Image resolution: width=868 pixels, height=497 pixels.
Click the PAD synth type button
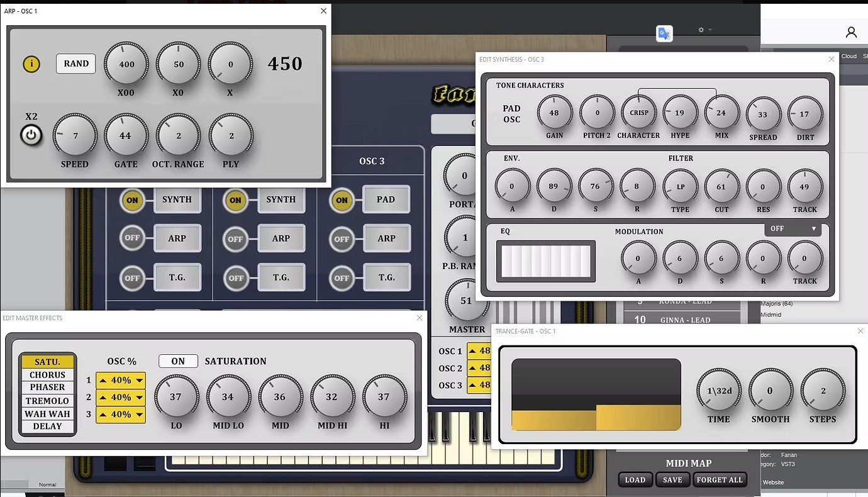pyautogui.click(x=386, y=200)
